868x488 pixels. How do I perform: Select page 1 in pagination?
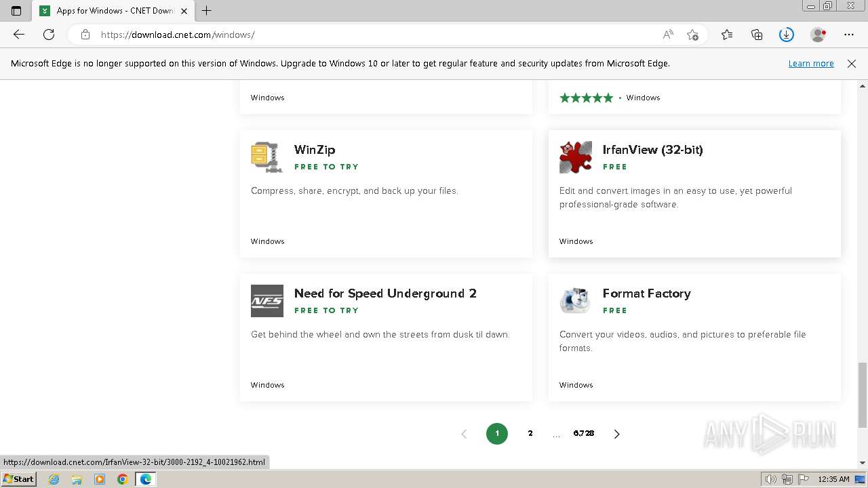coord(497,434)
